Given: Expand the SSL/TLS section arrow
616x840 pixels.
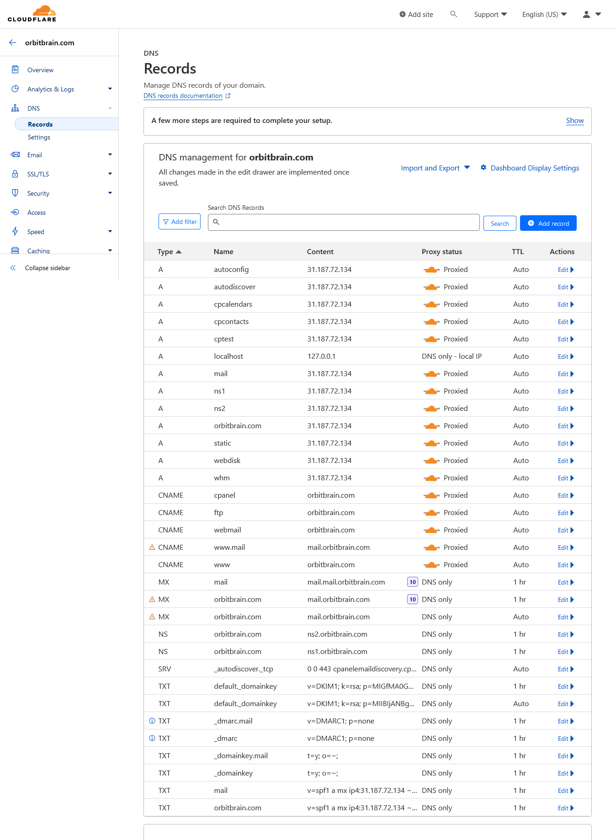Looking at the screenshot, I should click(110, 174).
